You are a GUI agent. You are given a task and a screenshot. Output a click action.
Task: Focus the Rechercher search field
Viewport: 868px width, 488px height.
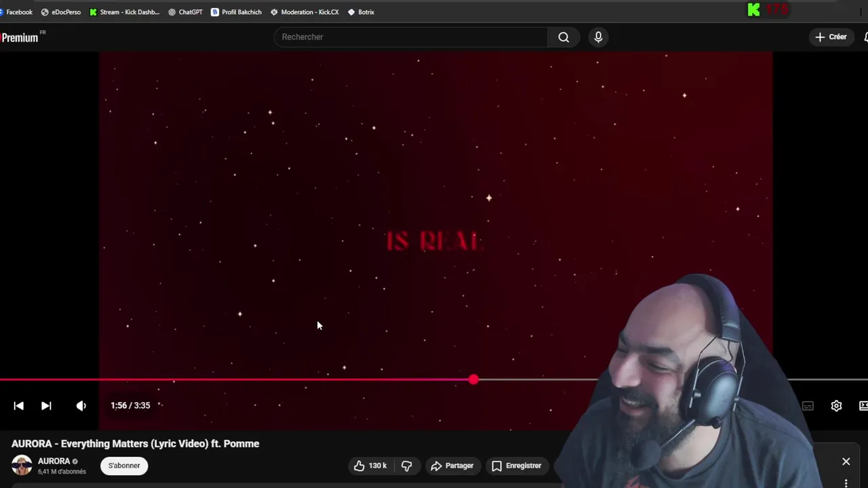click(410, 37)
